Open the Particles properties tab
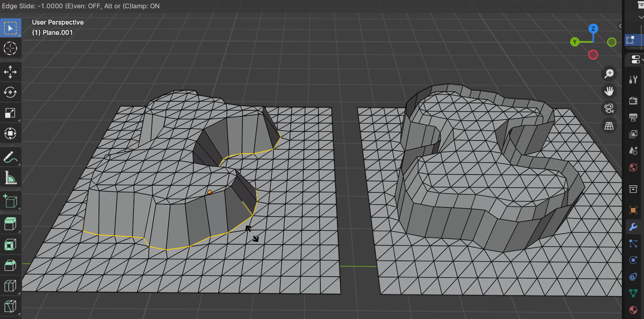The height and width of the screenshot is (319, 644). pyautogui.click(x=633, y=243)
